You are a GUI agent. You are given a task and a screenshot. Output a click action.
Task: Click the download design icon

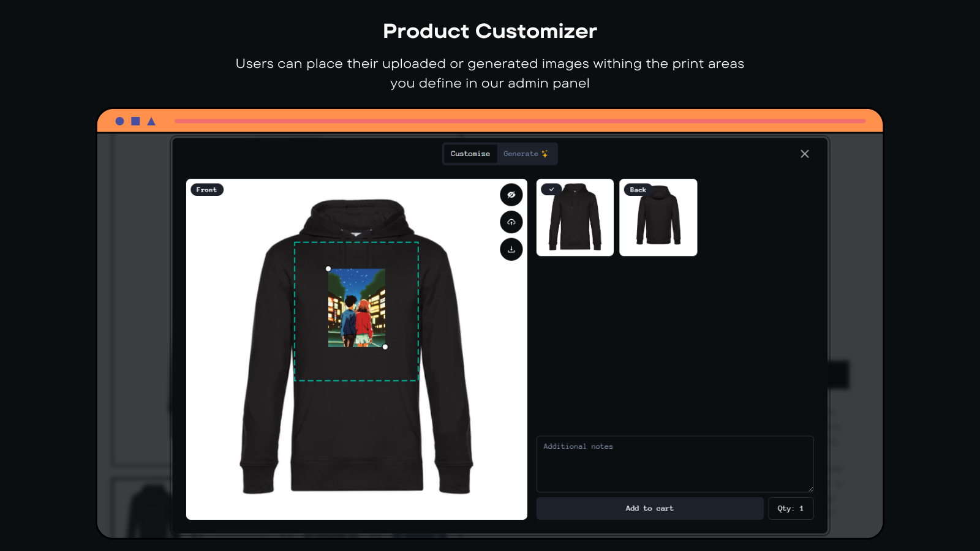[x=511, y=249]
